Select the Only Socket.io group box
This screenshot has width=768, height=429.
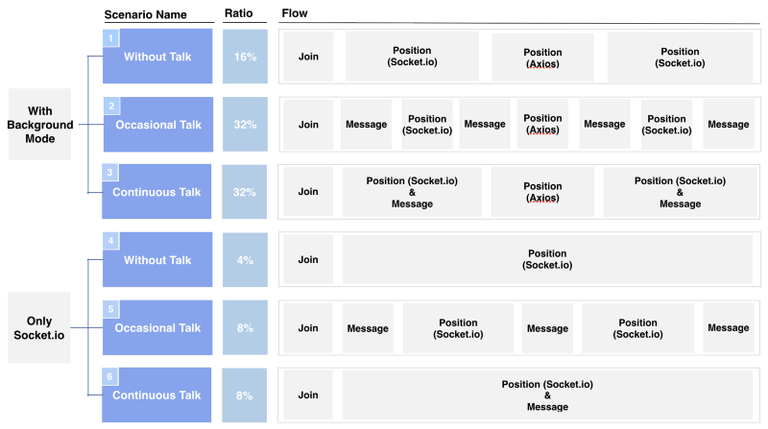tap(39, 328)
